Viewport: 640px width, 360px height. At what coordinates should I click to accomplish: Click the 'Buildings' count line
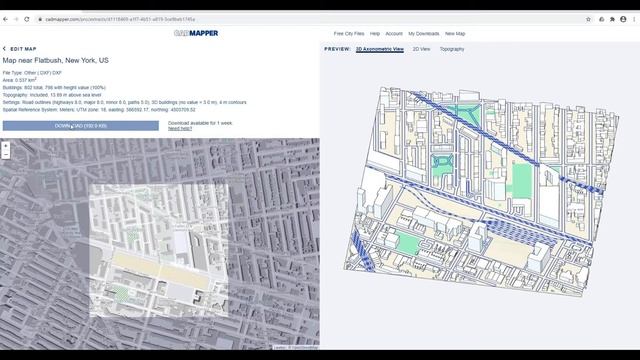coord(54,87)
